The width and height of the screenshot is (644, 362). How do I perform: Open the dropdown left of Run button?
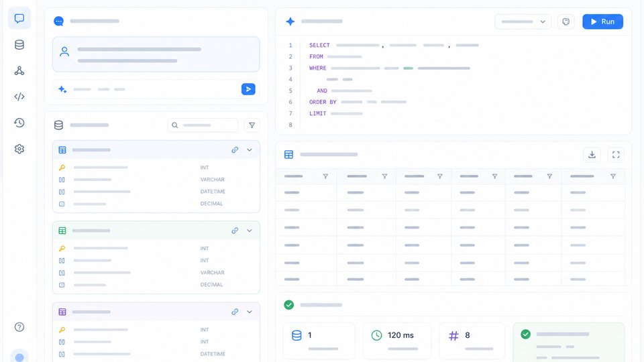[x=523, y=21]
